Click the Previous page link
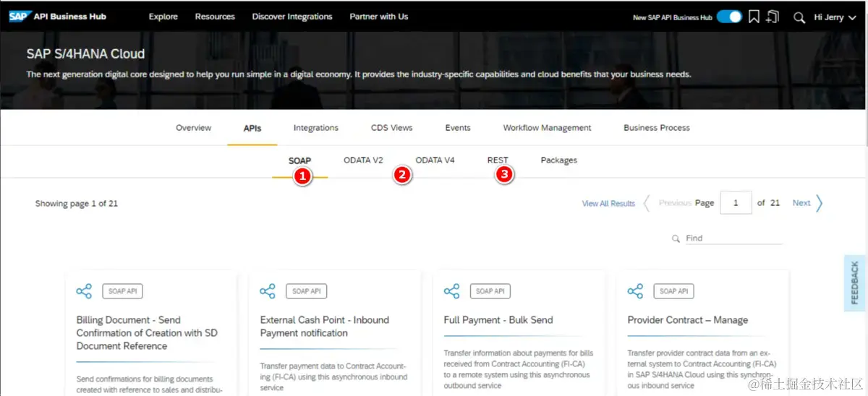The image size is (868, 396). click(x=676, y=203)
